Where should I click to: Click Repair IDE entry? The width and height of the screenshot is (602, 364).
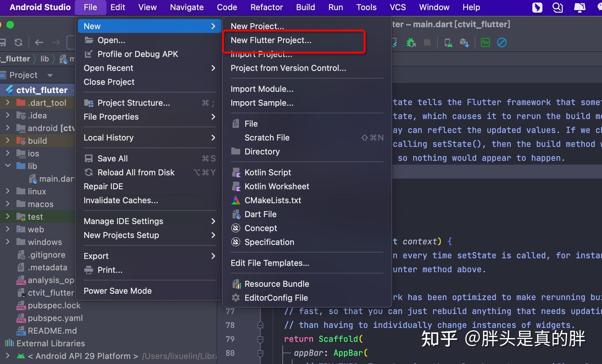point(149,186)
